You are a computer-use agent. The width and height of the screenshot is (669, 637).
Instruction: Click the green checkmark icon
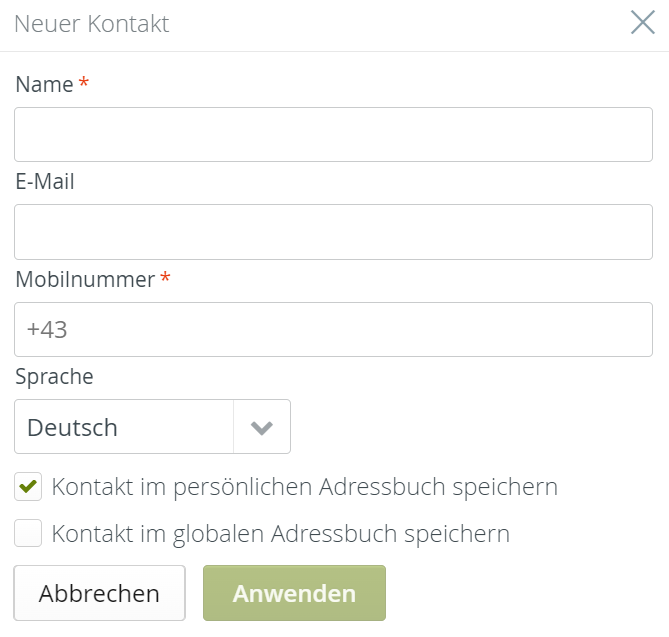(28, 487)
